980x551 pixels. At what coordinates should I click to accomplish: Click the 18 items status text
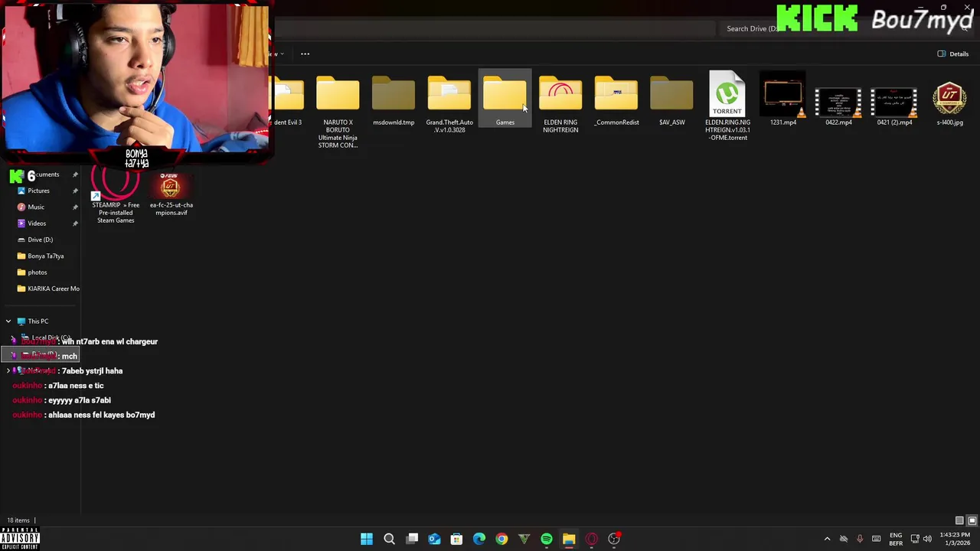[x=18, y=520]
